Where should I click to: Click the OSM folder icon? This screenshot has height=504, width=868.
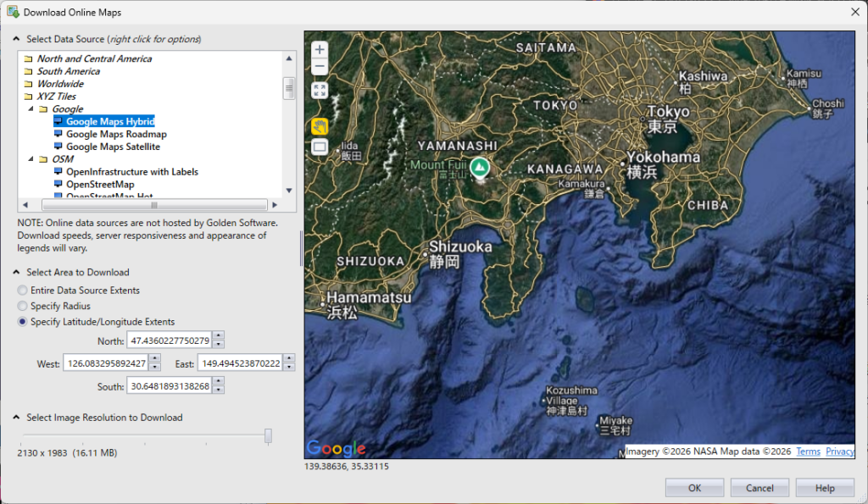coord(43,158)
